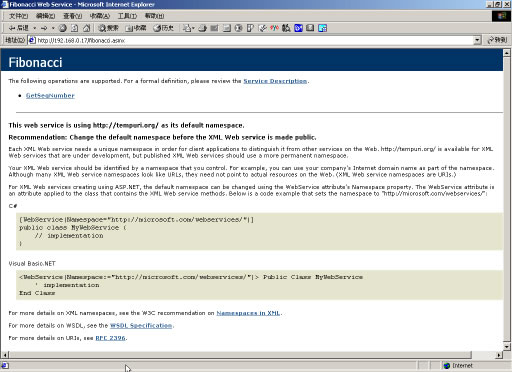Viewport: 512px width, 372px height.
Task: Open the Search (搜索) pane
Action: (x=108, y=28)
